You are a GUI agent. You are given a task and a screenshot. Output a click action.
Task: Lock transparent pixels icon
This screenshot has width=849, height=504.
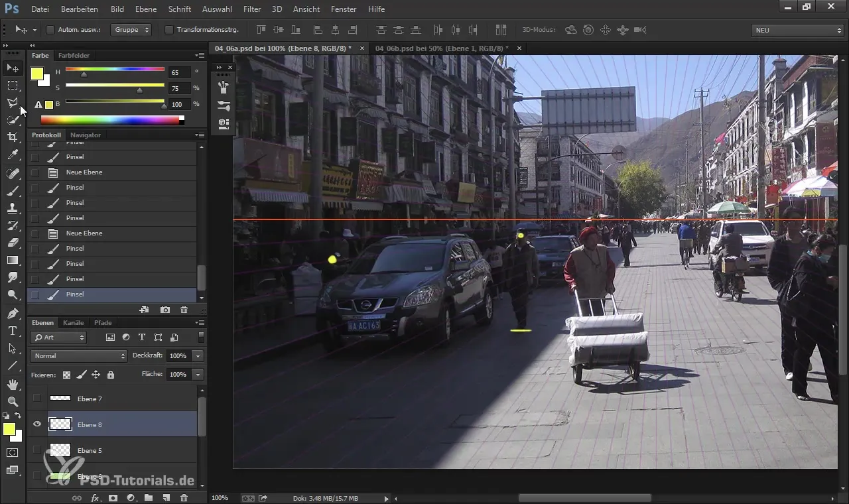(x=66, y=375)
